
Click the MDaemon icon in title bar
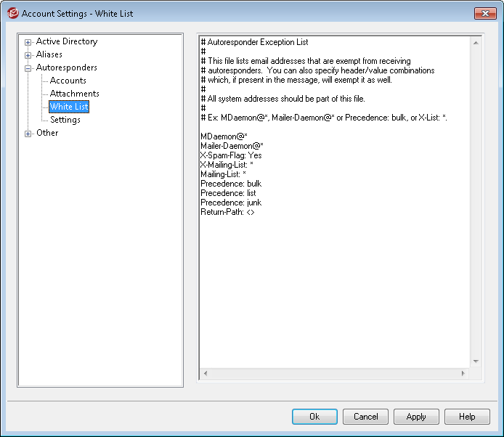[12, 13]
